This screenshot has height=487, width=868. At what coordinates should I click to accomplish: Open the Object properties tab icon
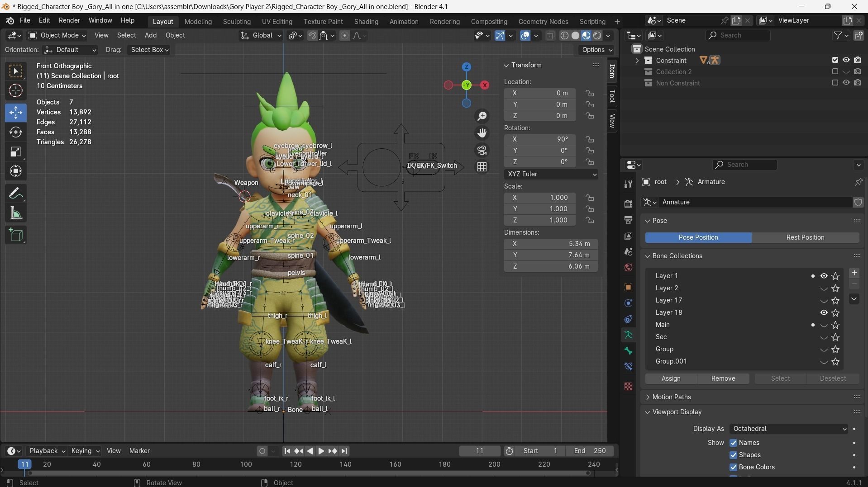pyautogui.click(x=628, y=287)
